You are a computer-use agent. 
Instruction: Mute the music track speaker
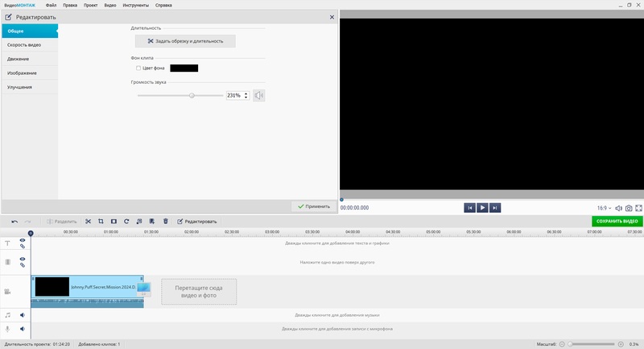pos(23,315)
